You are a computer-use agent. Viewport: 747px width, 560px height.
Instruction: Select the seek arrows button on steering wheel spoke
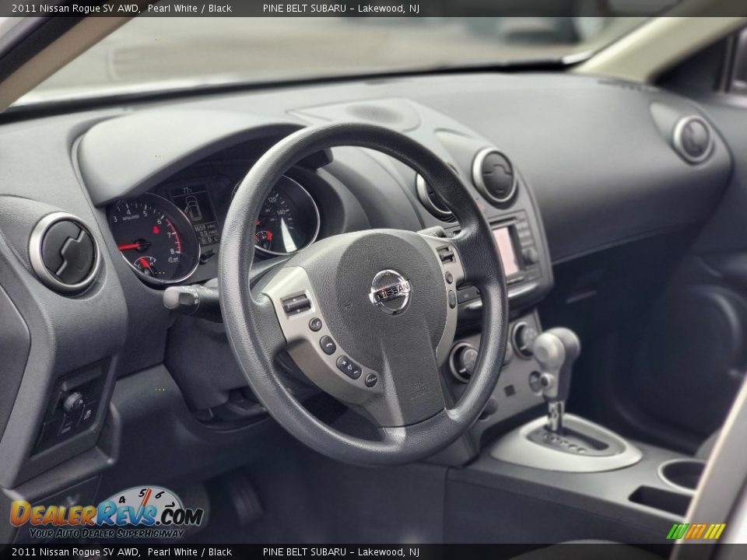pyautogui.click(x=349, y=367)
